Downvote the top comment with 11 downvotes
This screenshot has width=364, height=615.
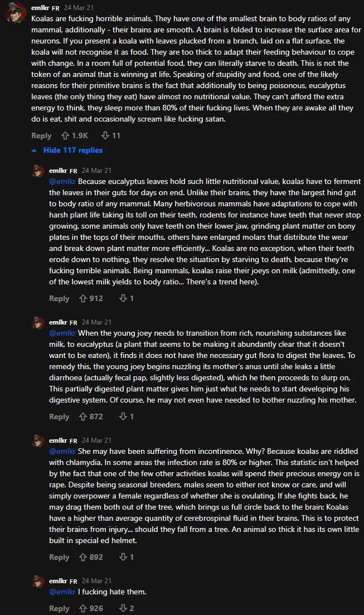[x=105, y=135]
